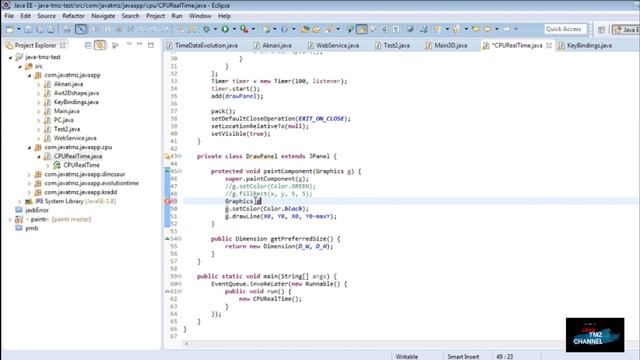Viewport: 640px width, 360px height.
Task: Minimize the Project Explorer view
Action: [140, 44]
